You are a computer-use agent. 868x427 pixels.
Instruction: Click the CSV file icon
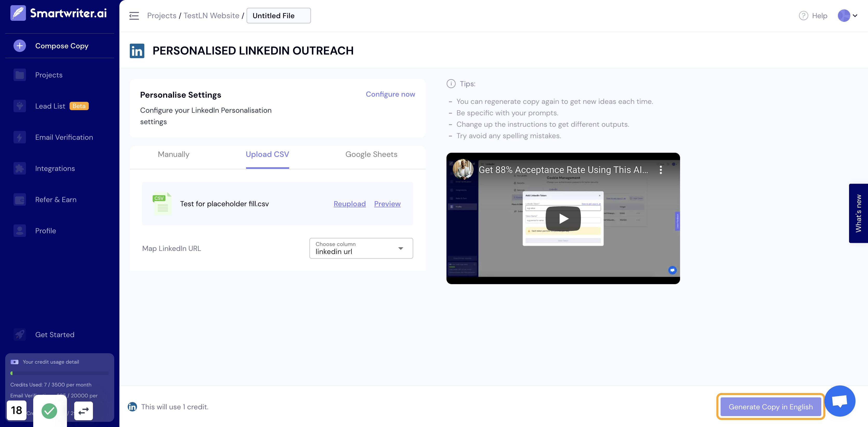click(162, 203)
